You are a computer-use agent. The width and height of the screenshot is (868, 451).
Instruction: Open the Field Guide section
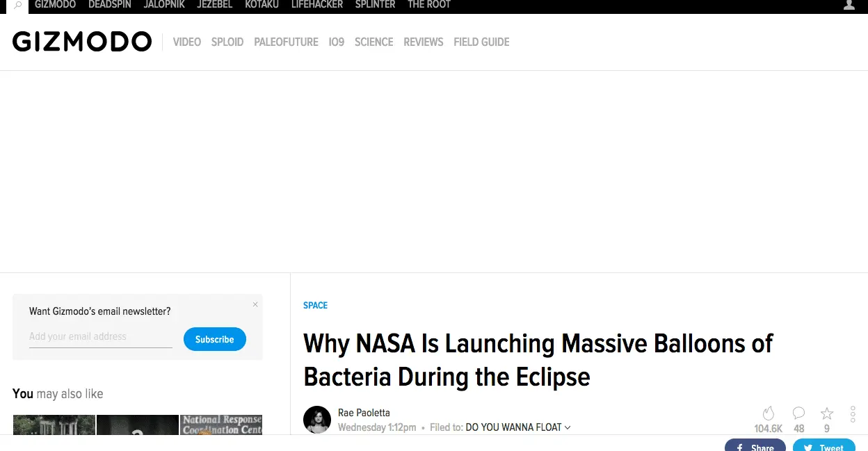tap(481, 42)
